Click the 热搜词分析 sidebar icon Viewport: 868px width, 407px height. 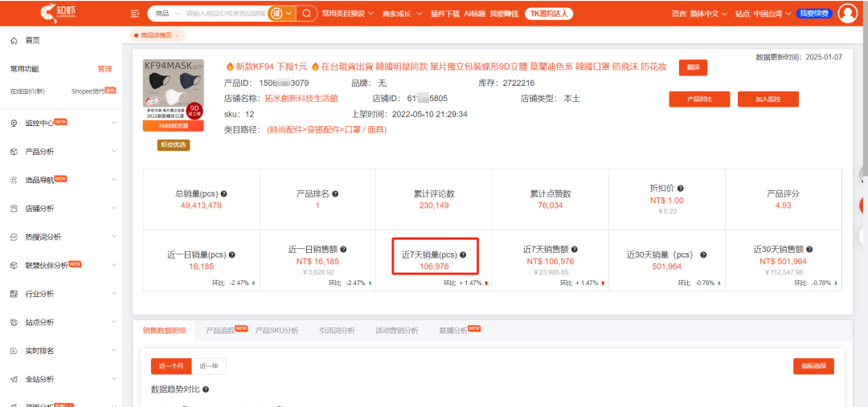pos(14,237)
